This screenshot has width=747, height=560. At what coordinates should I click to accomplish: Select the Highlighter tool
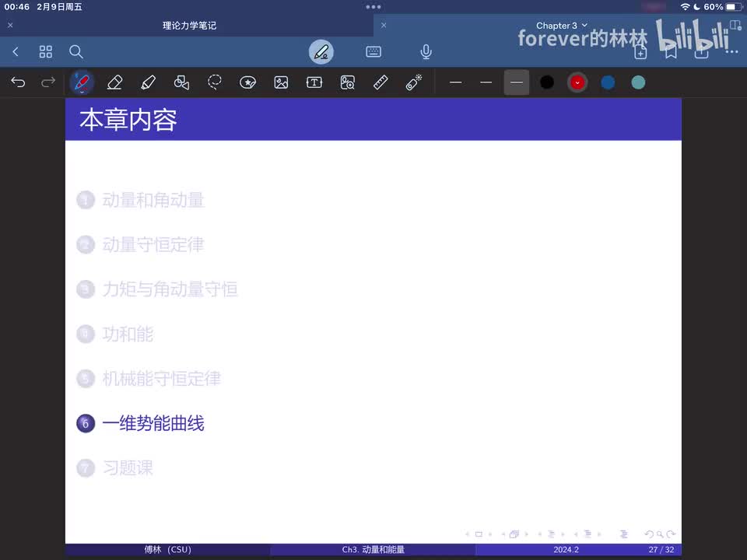[x=148, y=82]
